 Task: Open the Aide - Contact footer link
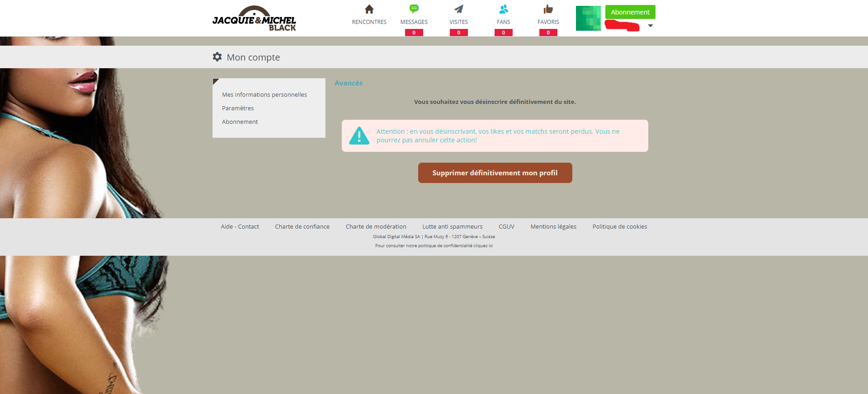240,227
